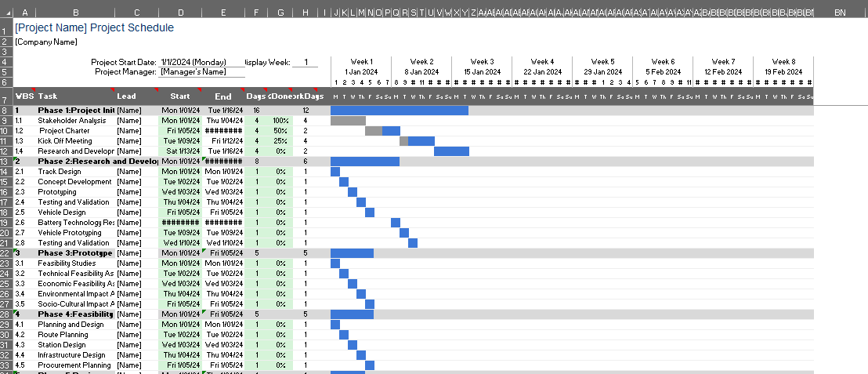Select the Battery Technology task cell
868x374 pixels.
point(75,222)
